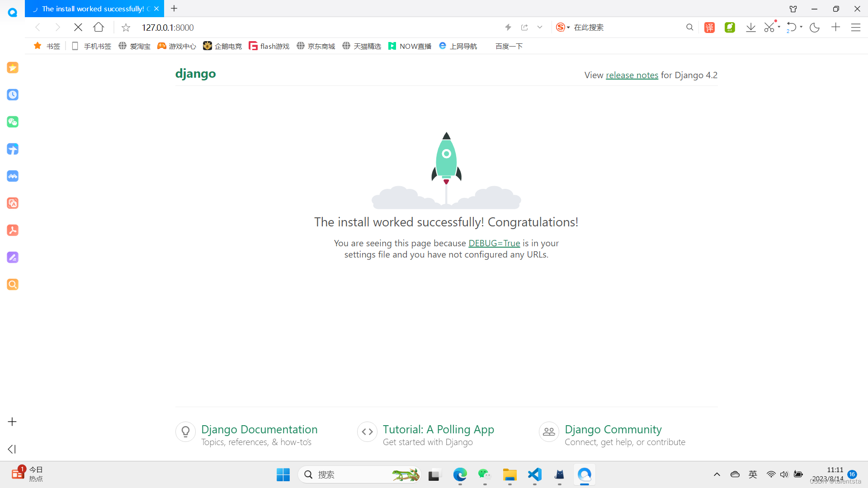868x488 pixels.
Task: Click the undo closed tab icon
Action: coord(791,28)
